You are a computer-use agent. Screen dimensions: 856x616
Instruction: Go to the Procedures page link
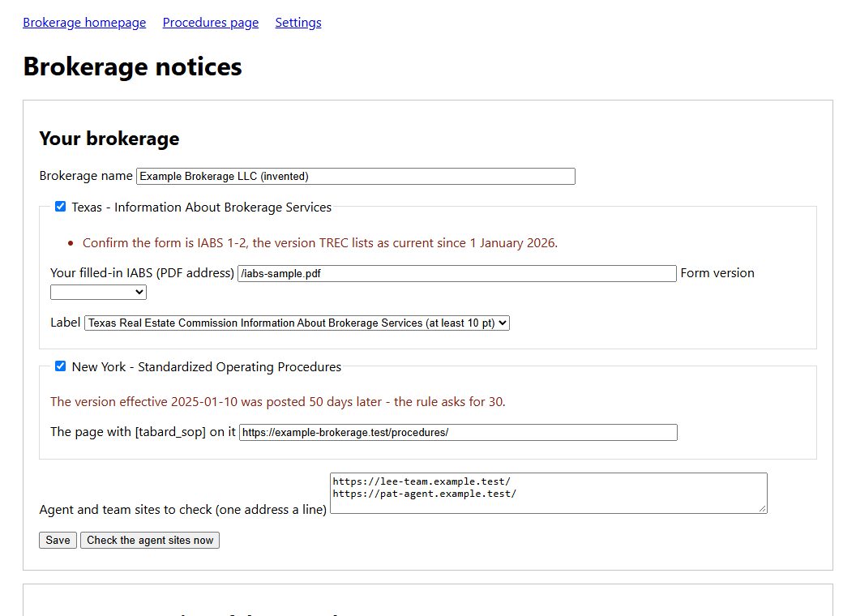coord(211,23)
